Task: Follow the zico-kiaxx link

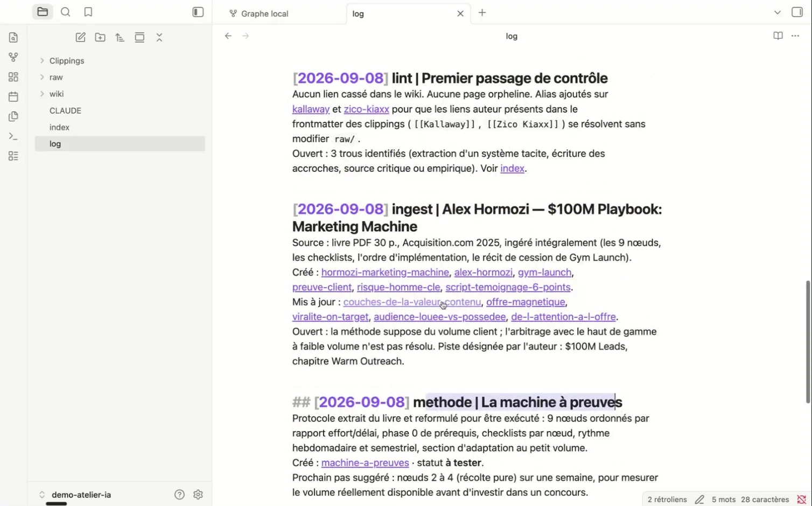Action: (366, 109)
